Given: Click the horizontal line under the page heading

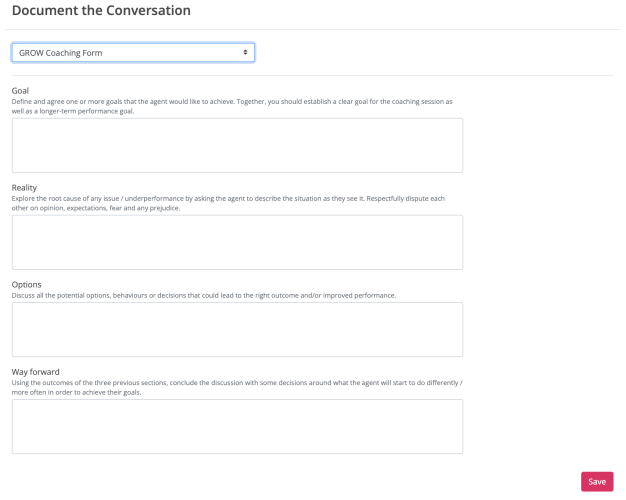Looking at the screenshot, I should [312, 30].
